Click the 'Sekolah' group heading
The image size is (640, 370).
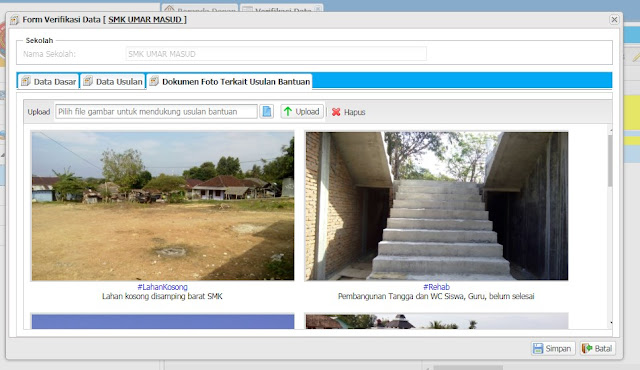(39, 40)
